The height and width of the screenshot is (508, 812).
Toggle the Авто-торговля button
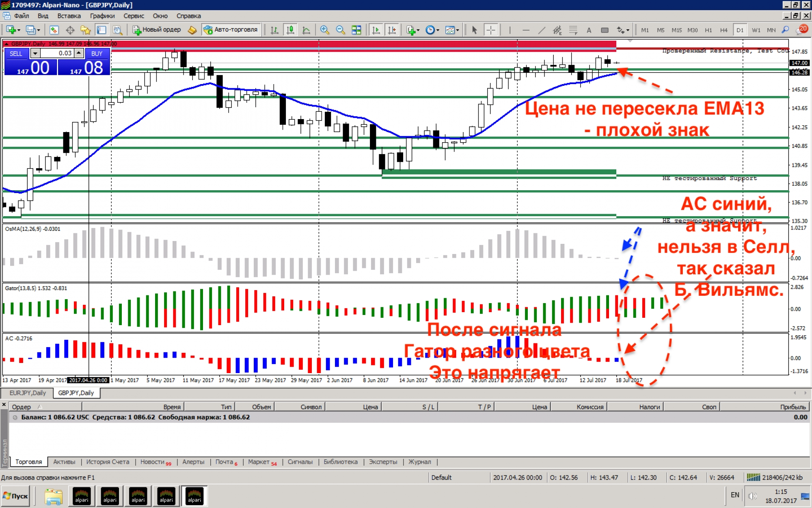pos(231,30)
